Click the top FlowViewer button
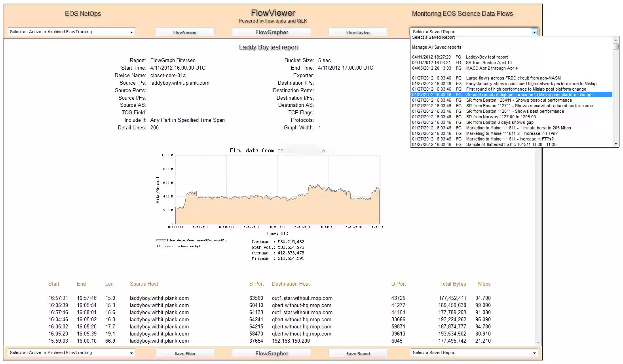This screenshot has height=364, width=623. click(x=185, y=32)
